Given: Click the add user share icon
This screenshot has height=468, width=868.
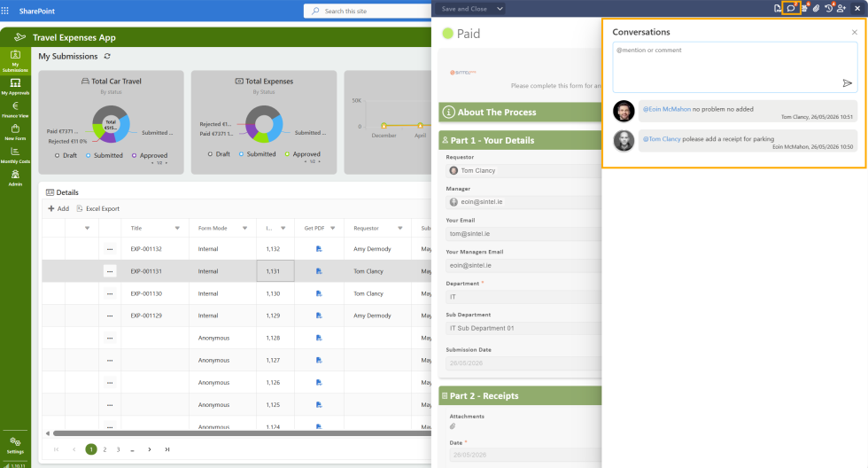Looking at the screenshot, I should pos(841,8).
